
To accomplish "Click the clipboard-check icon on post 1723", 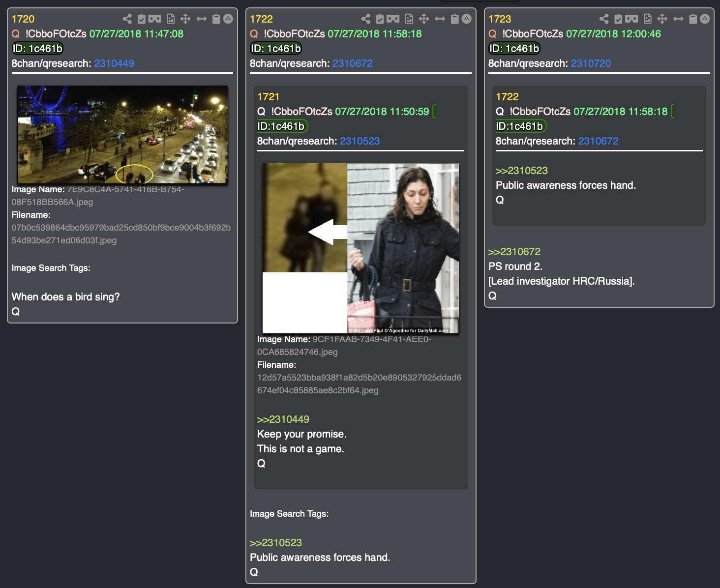I will 618,19.
